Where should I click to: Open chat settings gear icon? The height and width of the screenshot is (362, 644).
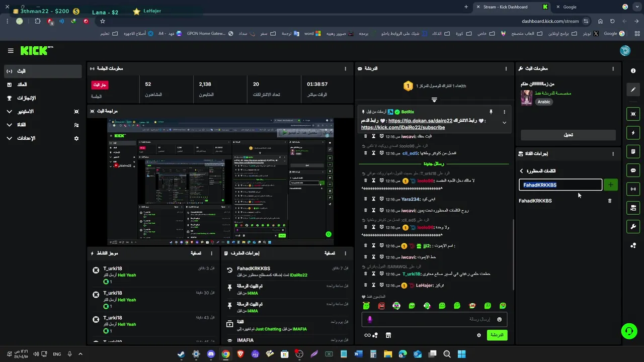click(x=479, y=335)
